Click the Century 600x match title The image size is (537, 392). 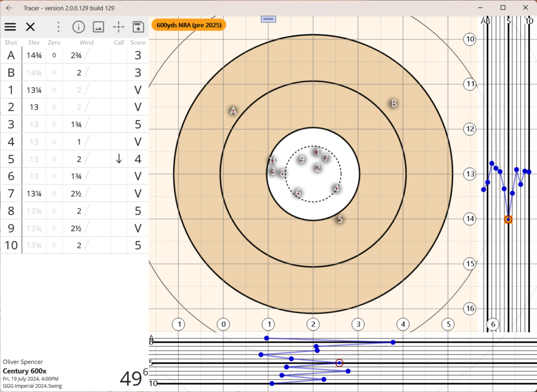[25, 371]
